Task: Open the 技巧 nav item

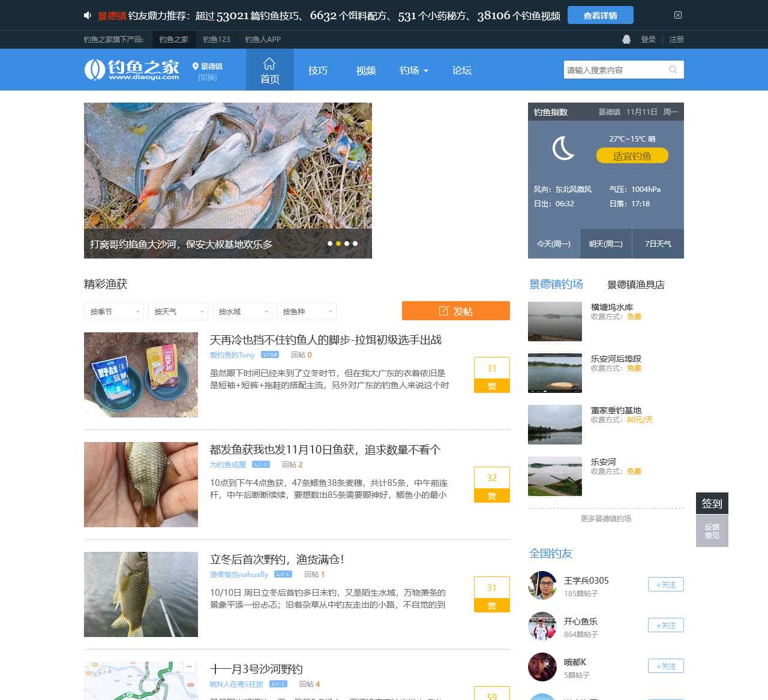Action: click(x=318, y=70)
